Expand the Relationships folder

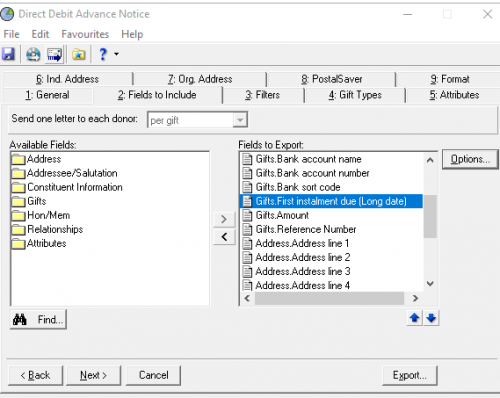[47, 229]
